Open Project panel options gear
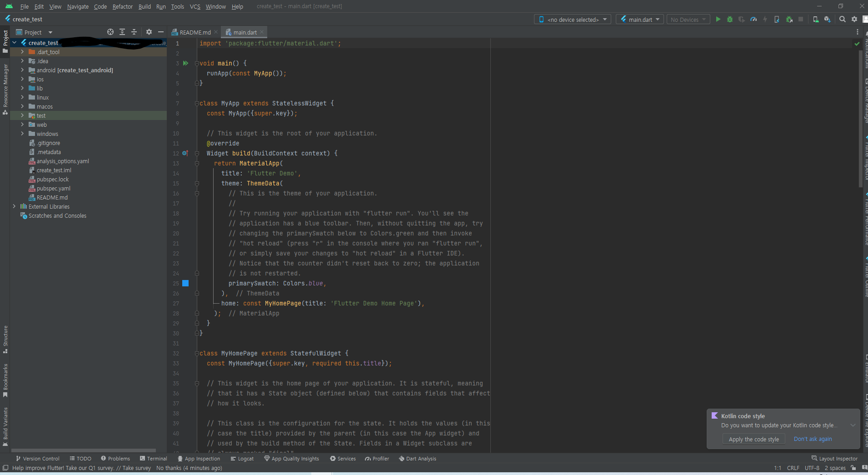This screenshot has height=475, width=868. [149, 32]
